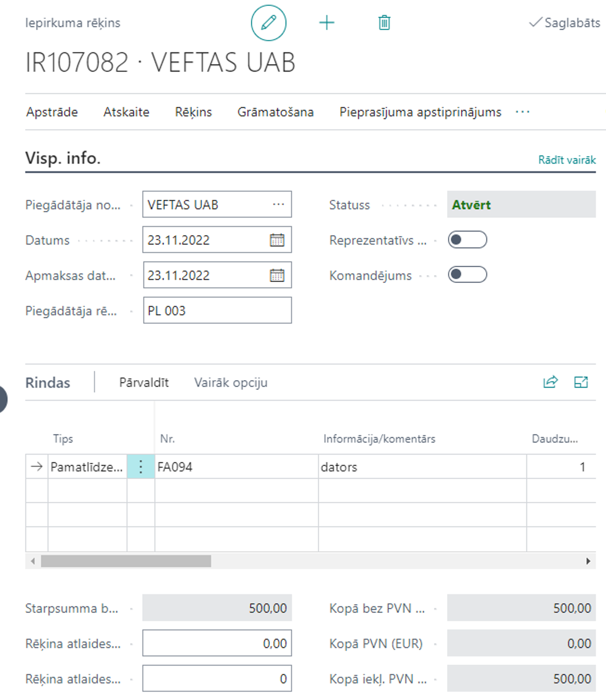Click the pencil edit icon
The image size is (606, 700).
pos(268,23)
